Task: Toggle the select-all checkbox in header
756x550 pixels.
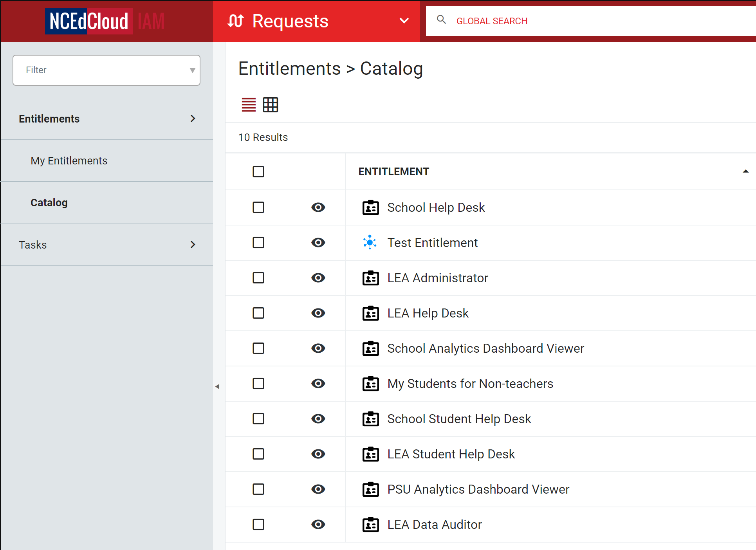Action: pos(258,171)
